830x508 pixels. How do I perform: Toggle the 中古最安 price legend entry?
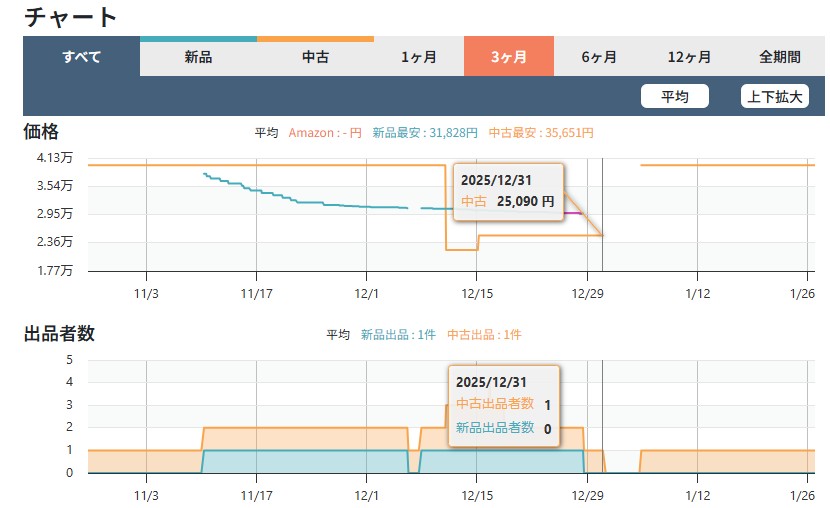click(x=541, y=132)
